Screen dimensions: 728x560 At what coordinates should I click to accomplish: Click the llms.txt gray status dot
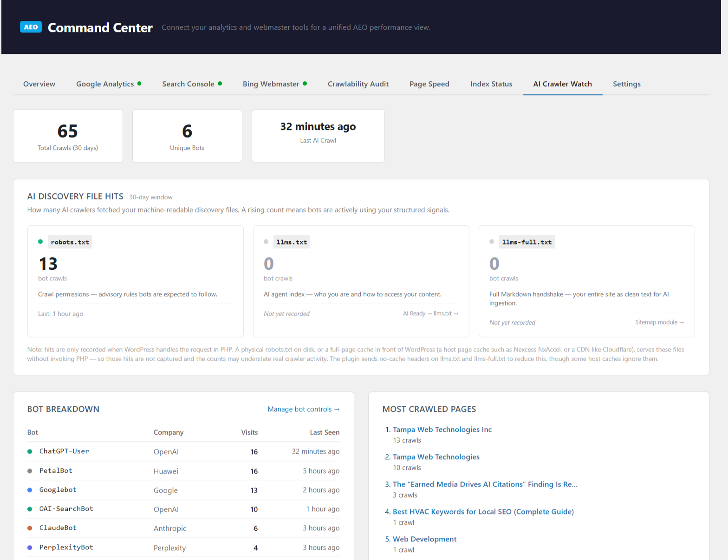[266, 241]
